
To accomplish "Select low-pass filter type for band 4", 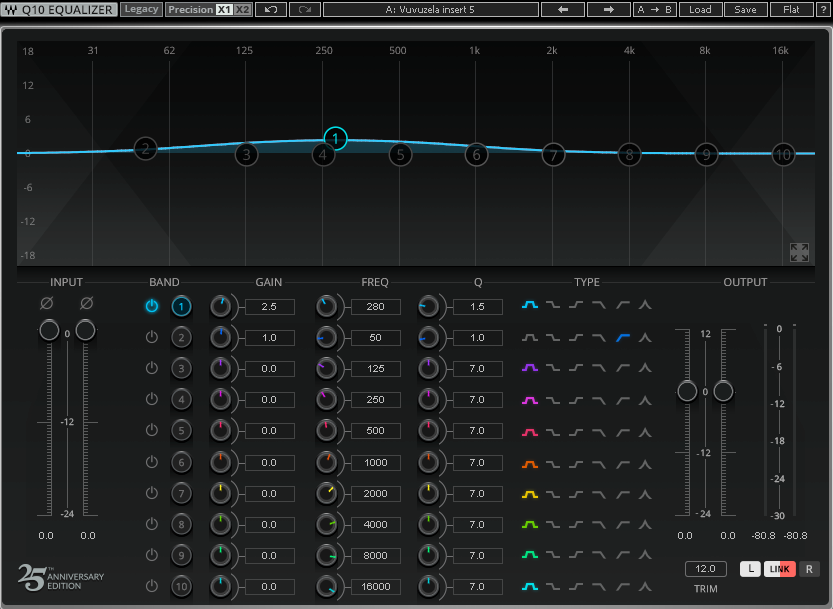I will tap(599, 400).
